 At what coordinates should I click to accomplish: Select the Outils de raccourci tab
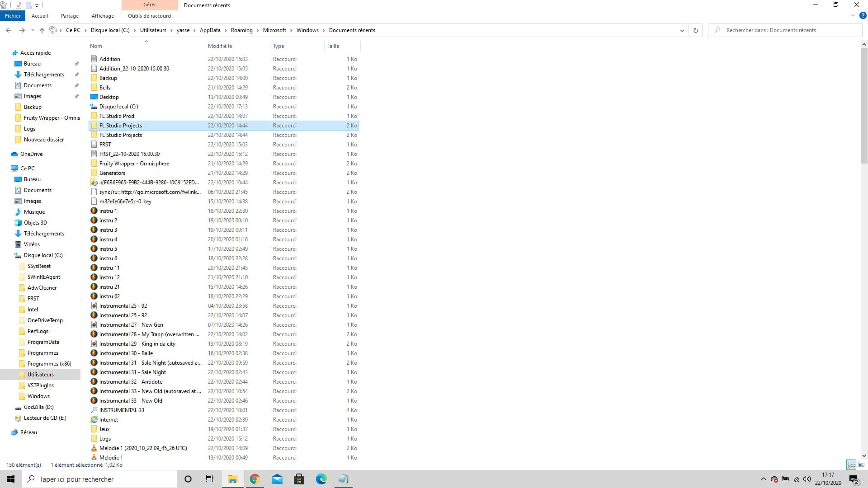150,16
